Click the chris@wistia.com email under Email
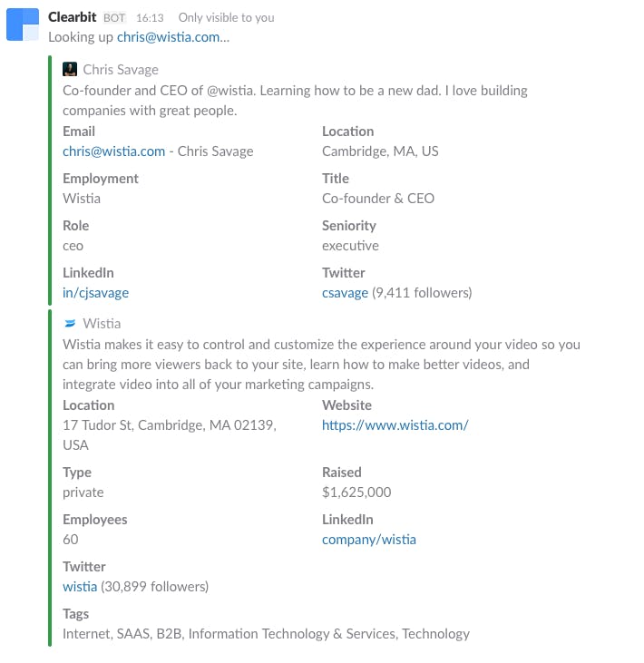The height and width of the screenshot is (663, 644). (113, 151)
